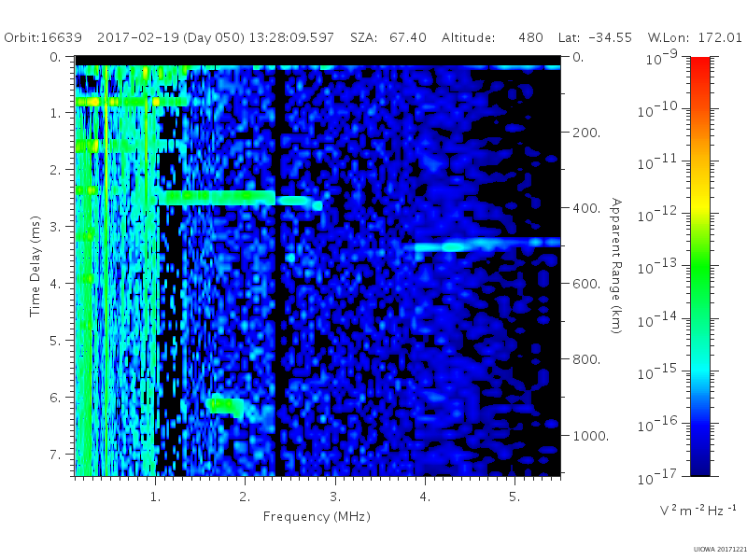The height and width of the screenshot is (560, 747).
Task: Click the frequency axis tick label 5.
Action: click(x=514, y=497)
